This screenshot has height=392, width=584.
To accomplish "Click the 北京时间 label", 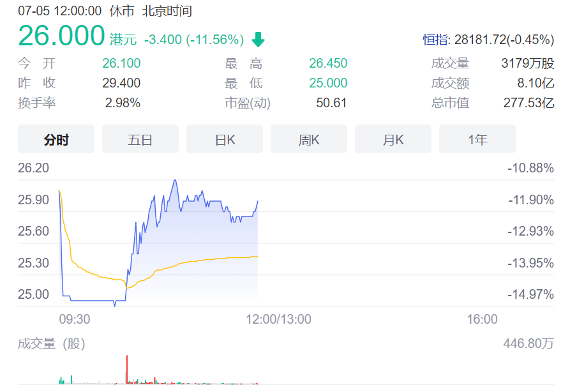I will pyautogui.click(x=167, y=11).
